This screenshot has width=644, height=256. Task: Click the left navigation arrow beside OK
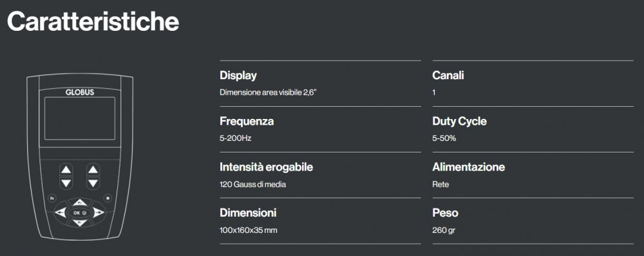click(x=61, y=212)
